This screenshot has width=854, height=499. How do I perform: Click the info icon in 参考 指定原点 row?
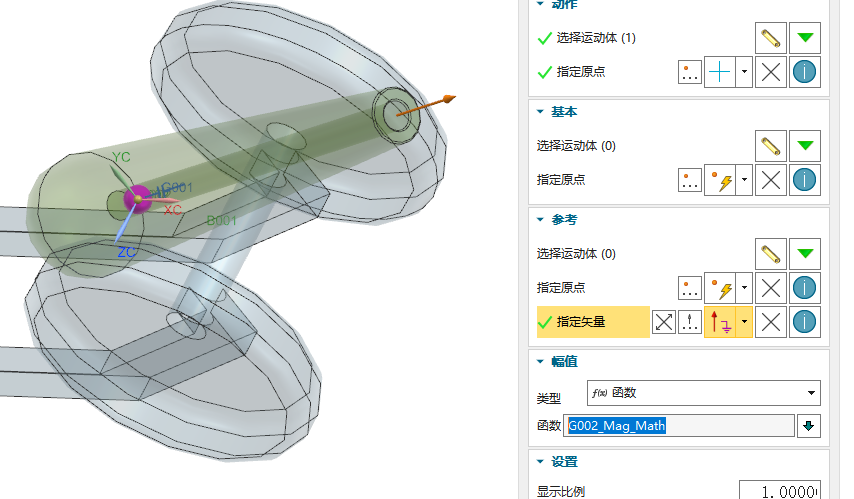point(804,288)
